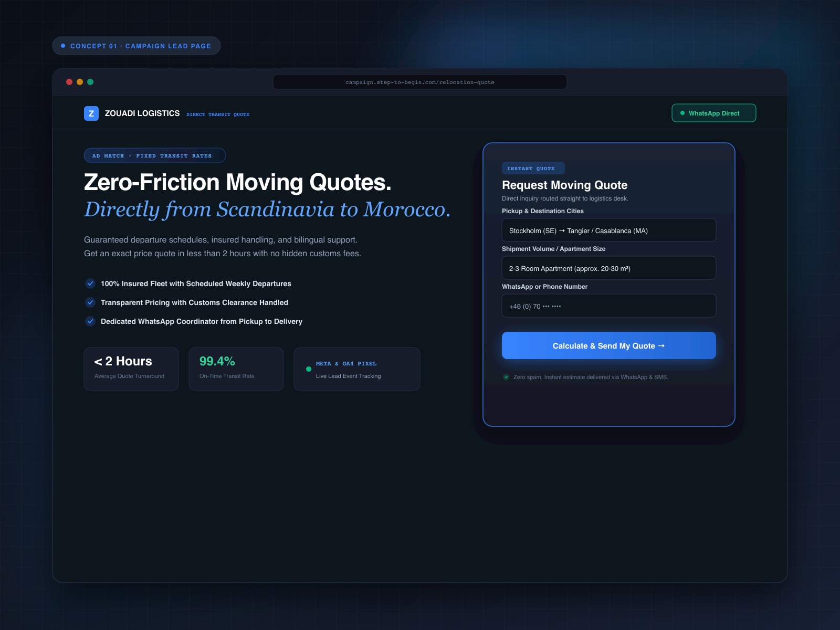
Task: Select the Concept 01 Campaign Lead Page tag
Action: coord(136,46)
